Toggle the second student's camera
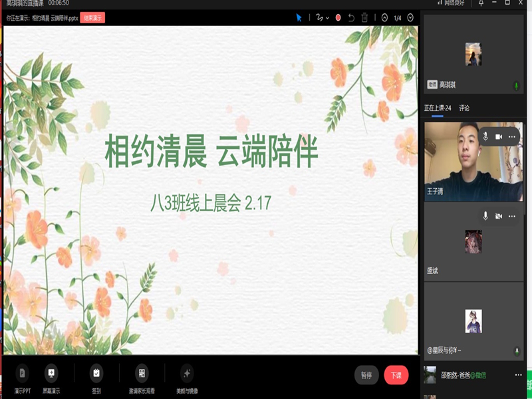The image size is (532, 399). [499, 216]
